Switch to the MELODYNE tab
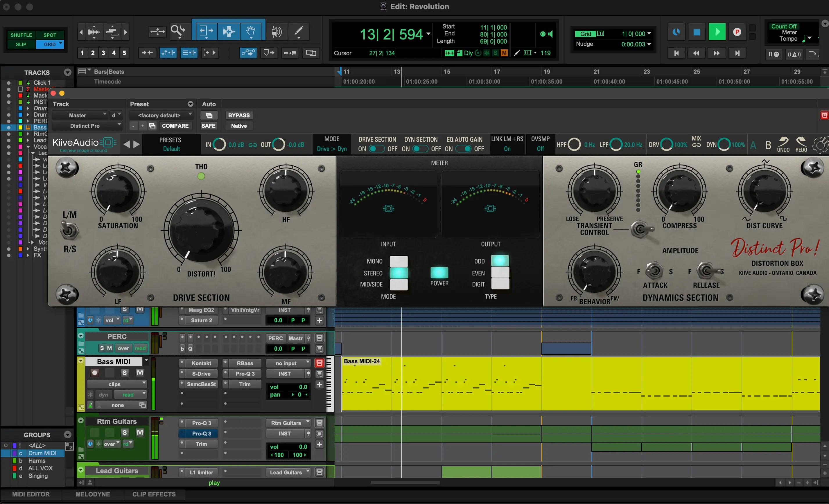 point(93,494)
